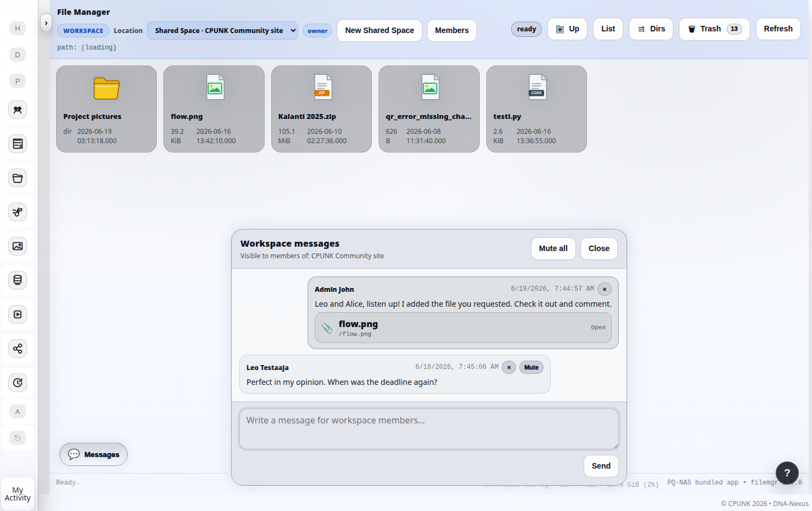This screenshot has height=511, width=812.
Task: Open the history/backup clock sidebar icon
Action: (18, 383)
